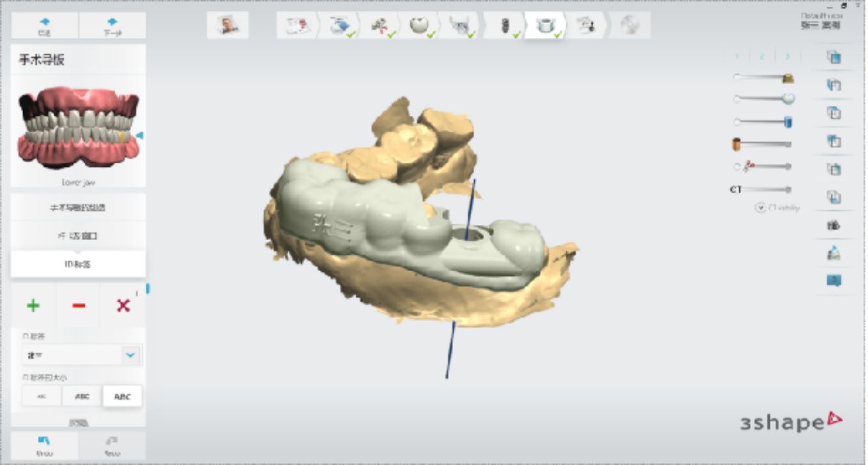Adjust the CT transparency slider
This screenshot has height=465, width=868.
click(763, 190)
